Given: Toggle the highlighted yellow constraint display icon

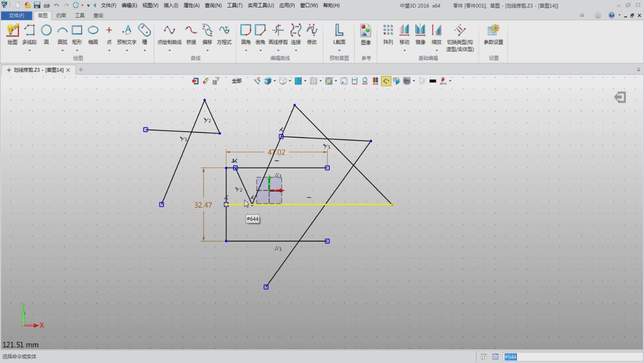Looking at the screenshot, I should pos(386,81).
